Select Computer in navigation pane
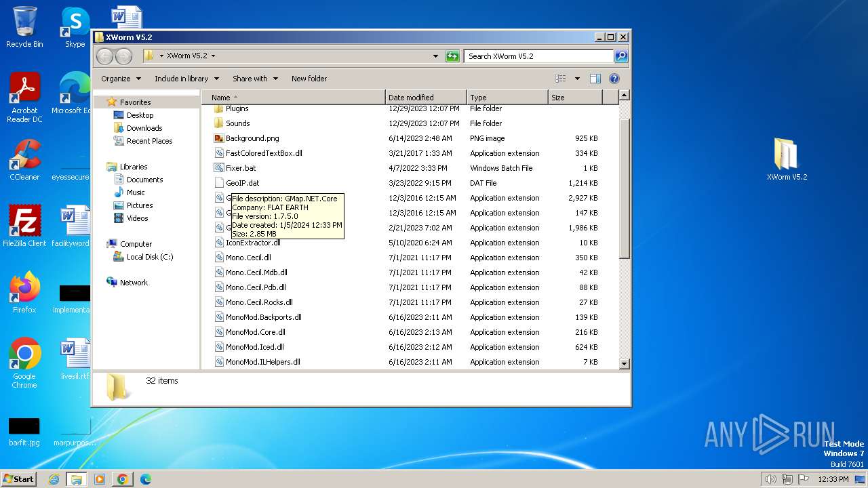The height and width of the screenshot is (488, 868). pos(136,244)
